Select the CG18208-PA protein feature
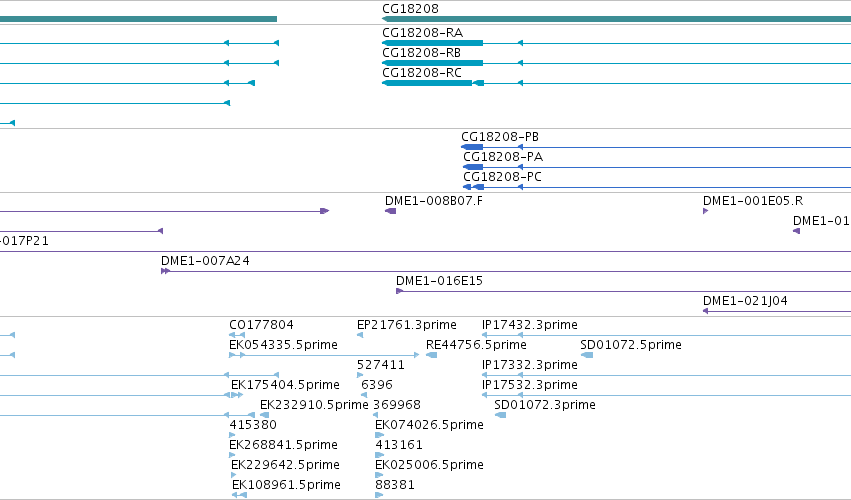851x500 pixels. click(x=473, y=167)
